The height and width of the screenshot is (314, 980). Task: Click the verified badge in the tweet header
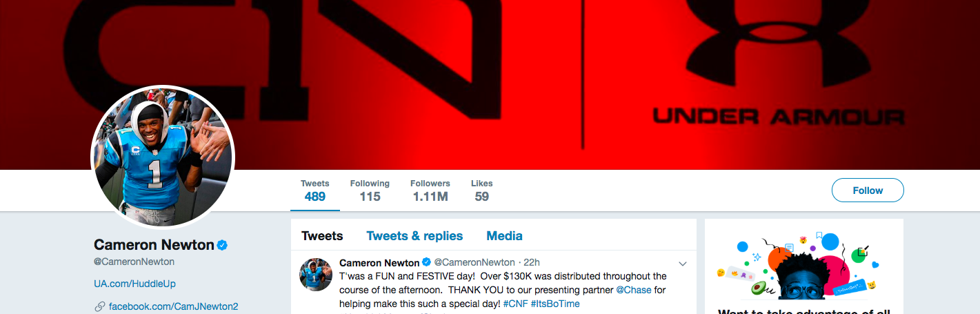426,263
